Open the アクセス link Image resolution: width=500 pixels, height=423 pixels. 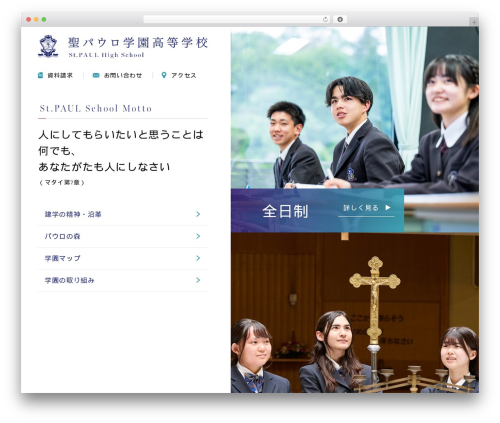[184, 75]
